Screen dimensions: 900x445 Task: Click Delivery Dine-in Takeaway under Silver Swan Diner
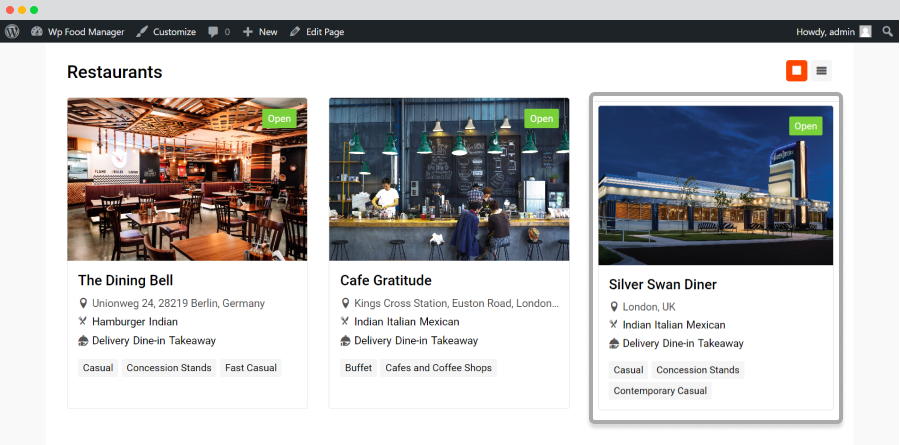(x=683, y=343)
